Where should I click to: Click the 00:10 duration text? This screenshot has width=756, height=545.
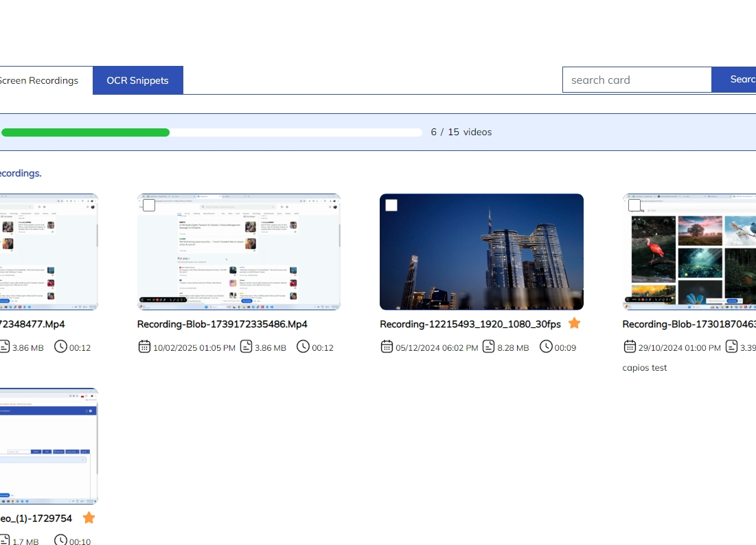[x=80, y=542]
